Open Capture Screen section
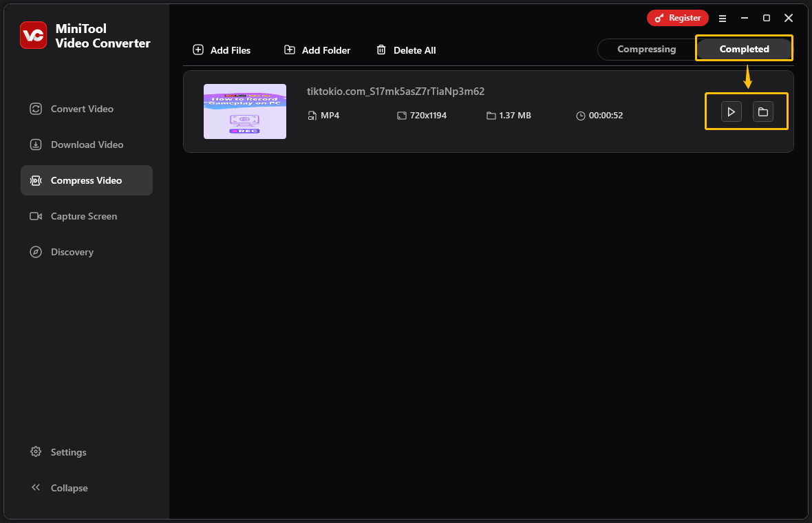 [87, 216]
